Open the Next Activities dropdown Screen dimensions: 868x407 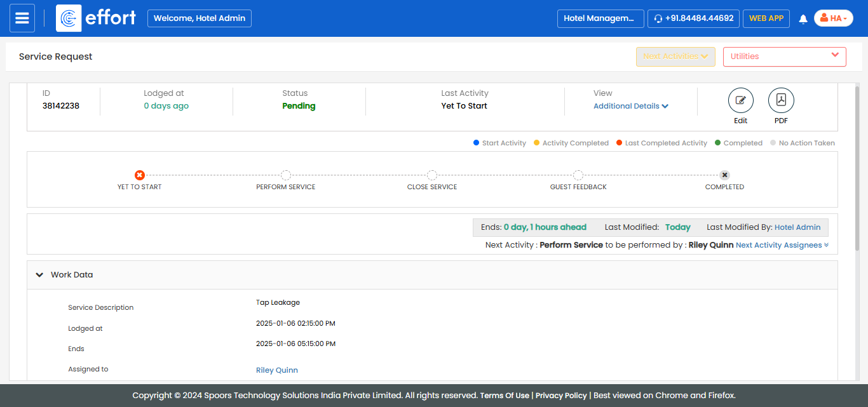point(675,57)
